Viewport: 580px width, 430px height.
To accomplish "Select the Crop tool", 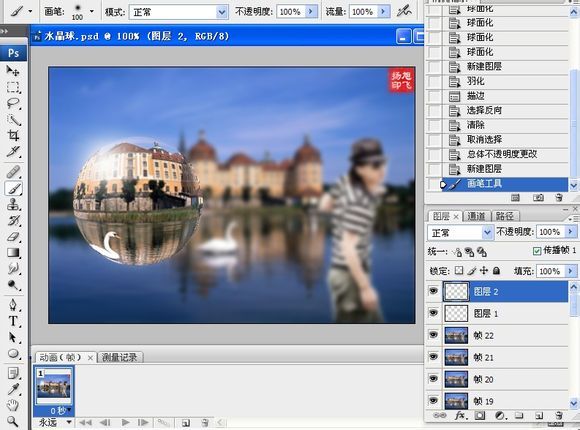I will 13,135.
